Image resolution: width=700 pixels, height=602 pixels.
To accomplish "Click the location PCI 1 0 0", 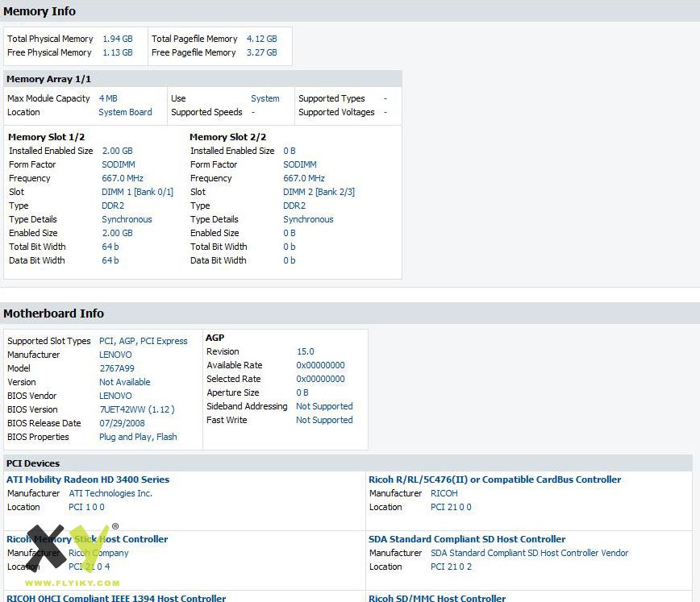I will coord(86,507).
